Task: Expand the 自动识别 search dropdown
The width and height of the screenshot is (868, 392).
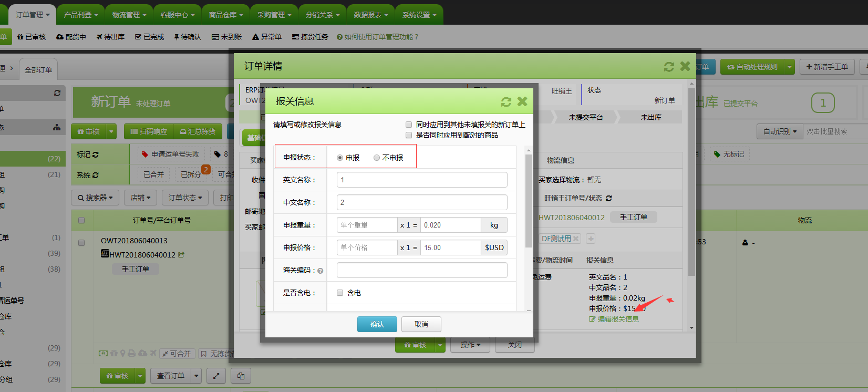Action: tap(780, 131)
